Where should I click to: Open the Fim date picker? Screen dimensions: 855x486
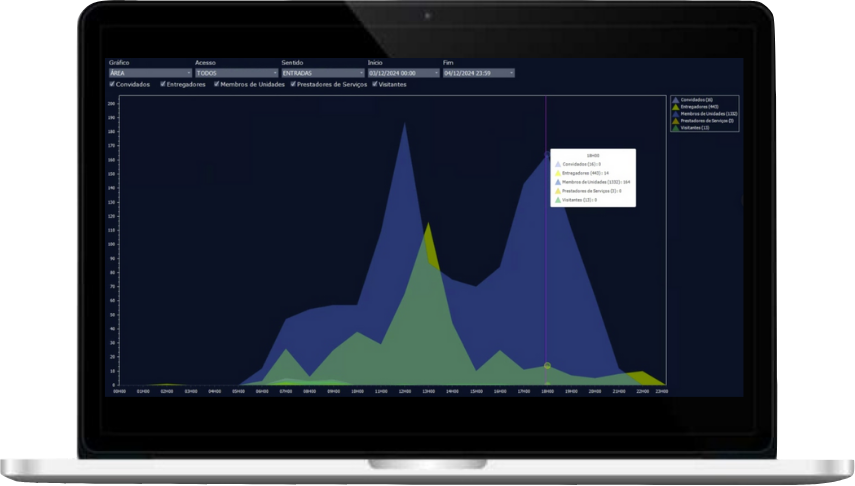(478, 73)
